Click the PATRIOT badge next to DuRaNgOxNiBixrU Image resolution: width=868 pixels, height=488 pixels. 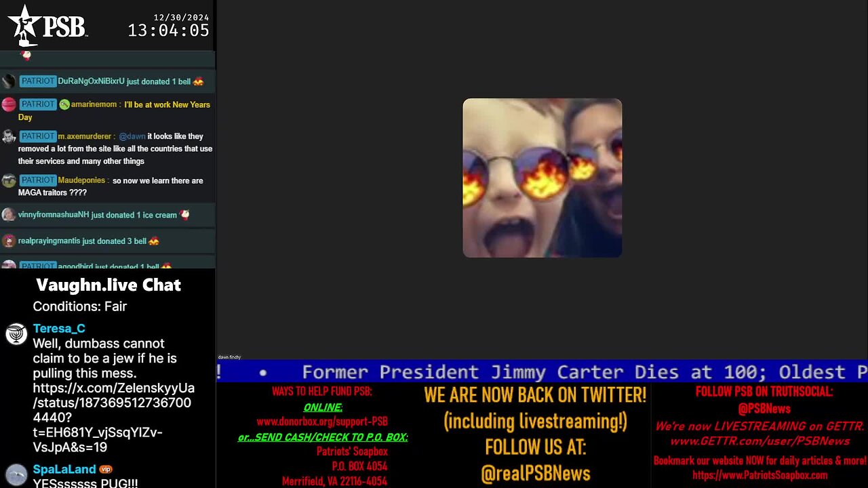[37, 81]
